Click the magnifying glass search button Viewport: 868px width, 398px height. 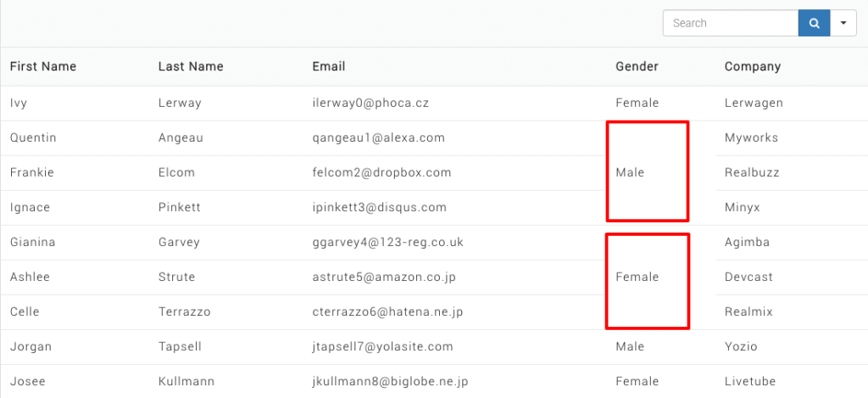pos(814,24)
